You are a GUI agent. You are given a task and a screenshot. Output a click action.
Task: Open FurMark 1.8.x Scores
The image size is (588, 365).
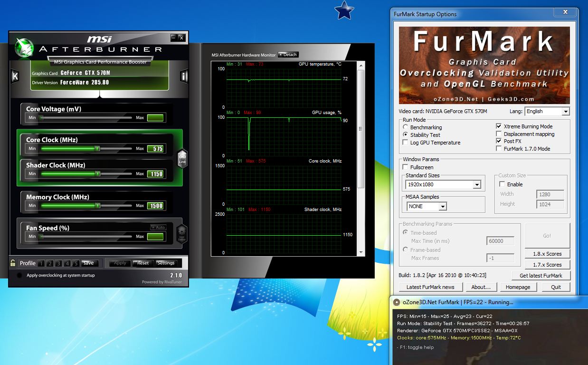[547, 254]
